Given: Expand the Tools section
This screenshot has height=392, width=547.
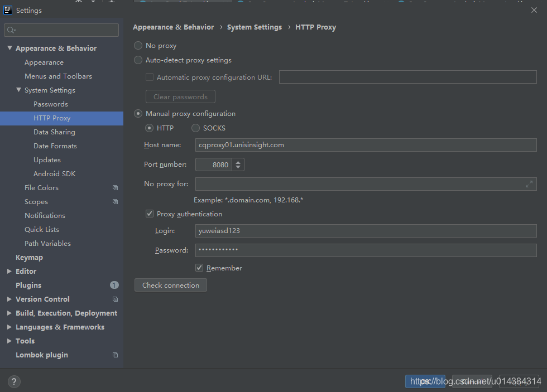Looking at the screenshot, I should [x=9, y=341].
